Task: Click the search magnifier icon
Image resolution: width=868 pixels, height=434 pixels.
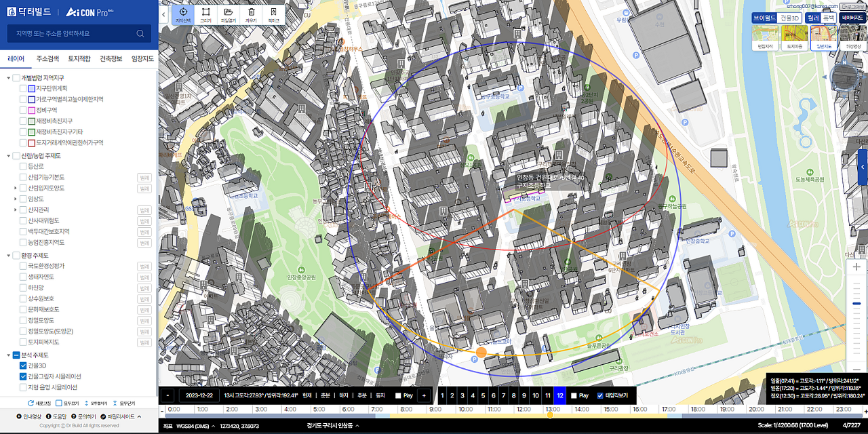Action: click(x=140, y=33)
